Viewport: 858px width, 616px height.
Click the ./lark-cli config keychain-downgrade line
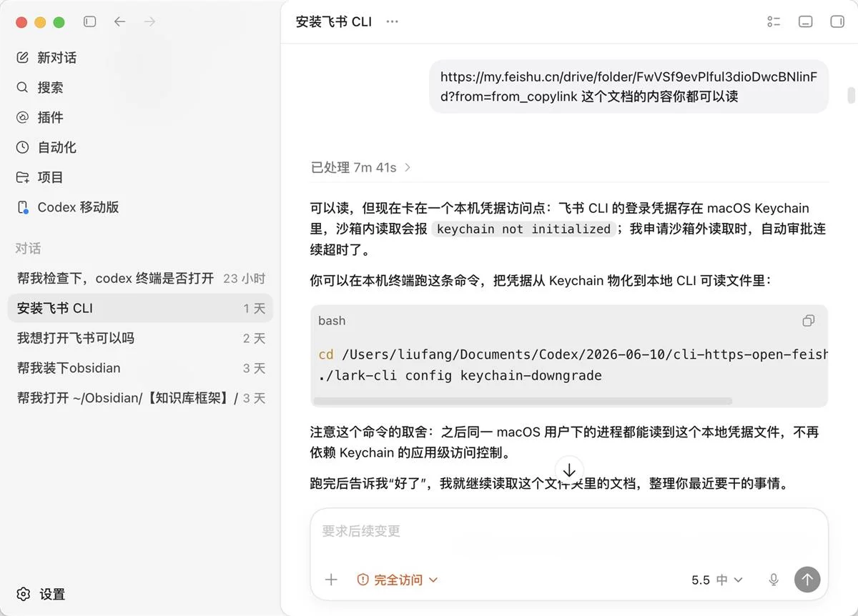click(x=460, y=375)
